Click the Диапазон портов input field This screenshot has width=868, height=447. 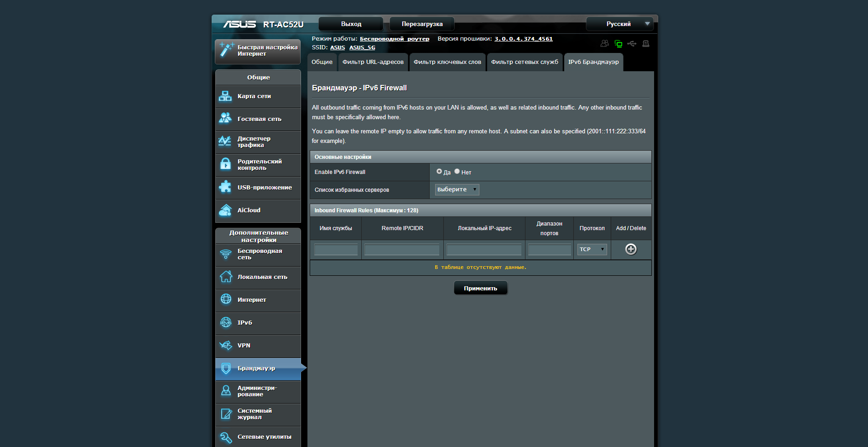[549, 249]
